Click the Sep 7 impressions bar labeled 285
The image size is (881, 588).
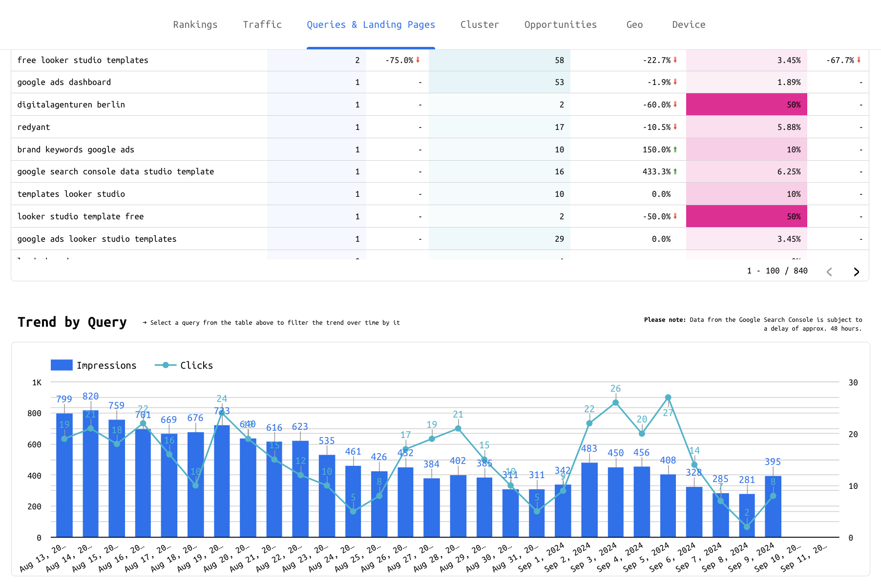[x=720, y=515]
